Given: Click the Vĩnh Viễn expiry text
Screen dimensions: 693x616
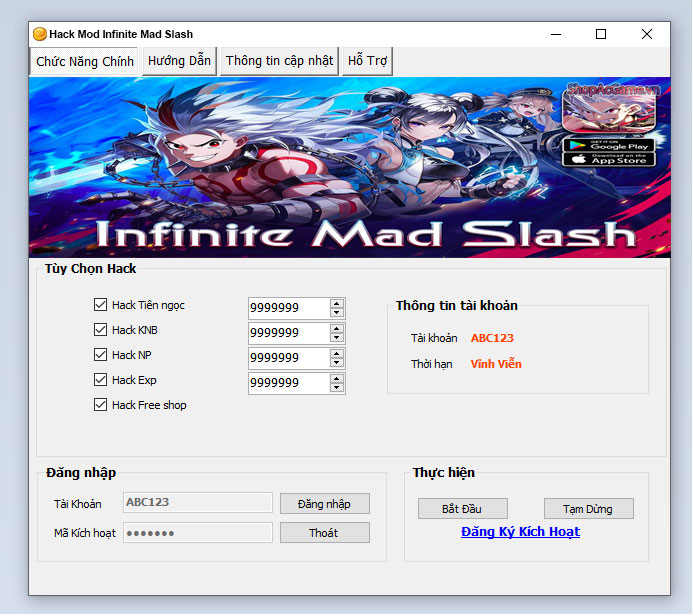Looking at the screenshot, I should click(496, 364).
